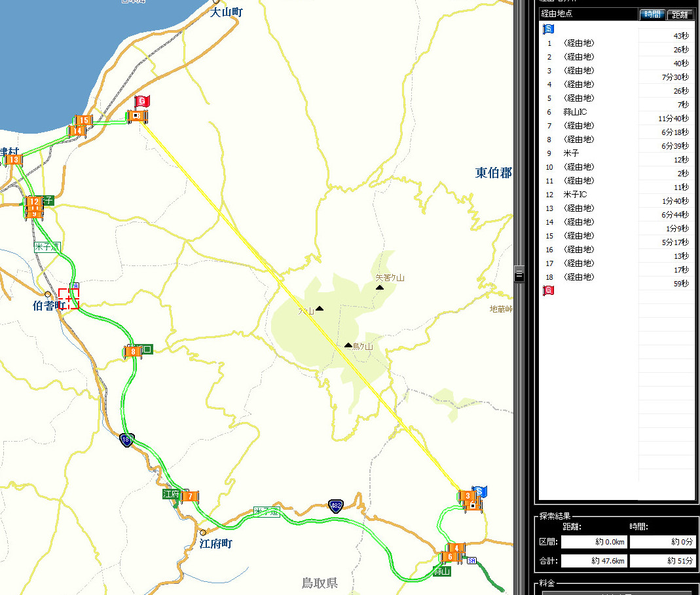Select waypoint marker 7 near 江府
Viewport: 700px width, 595px height.
click(190, 496)
